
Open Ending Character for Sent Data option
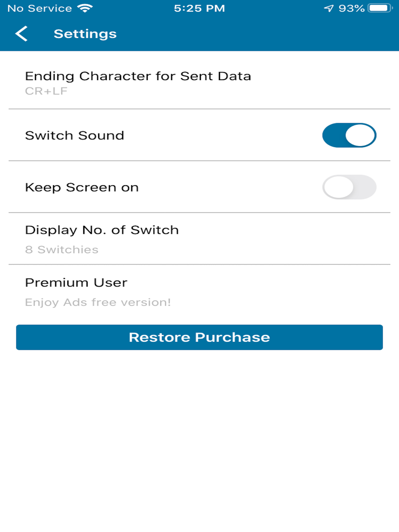(x=199, y=83)
